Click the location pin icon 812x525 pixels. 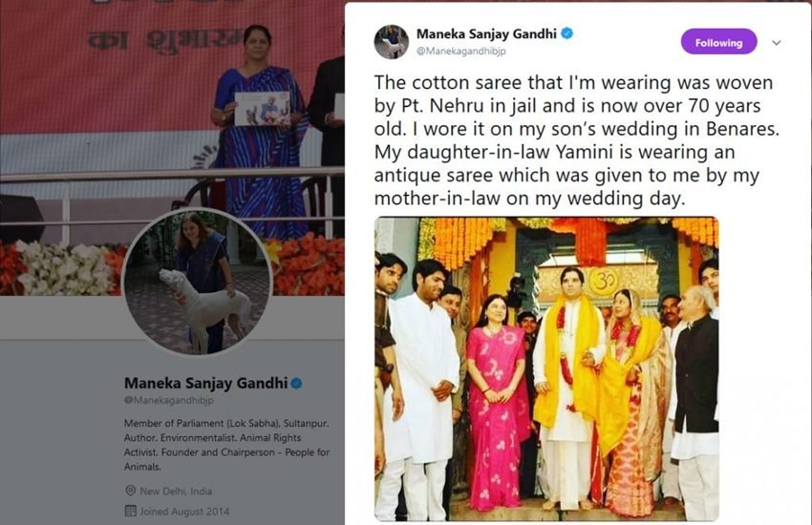[x=131, y=491]
